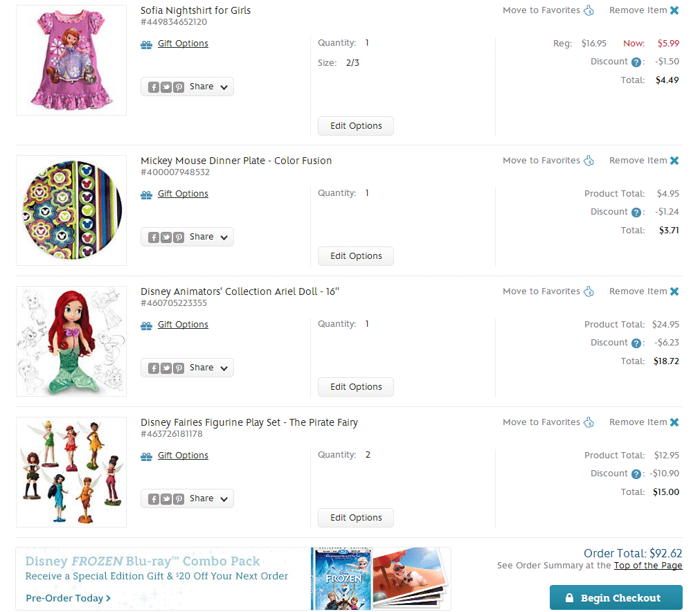Image resolution: width=700 pixels, height=612 pixels.
Task: Click Edit Options for Ariel Doll
Action: pyautogui.click(x=356, y=387)
